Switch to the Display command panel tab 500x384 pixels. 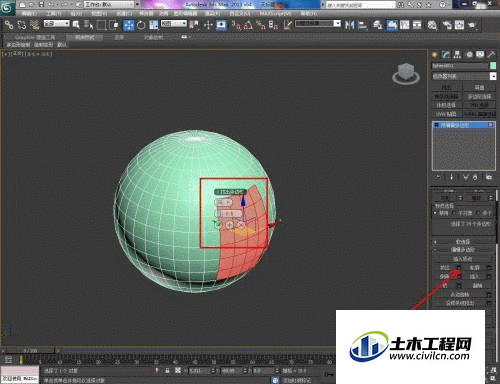point(480,54)
